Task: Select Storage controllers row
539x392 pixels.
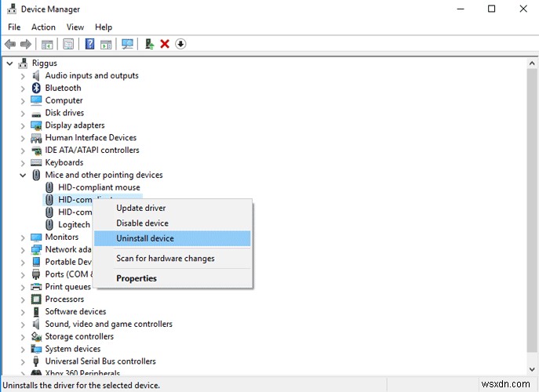Action: coord(79,336)
